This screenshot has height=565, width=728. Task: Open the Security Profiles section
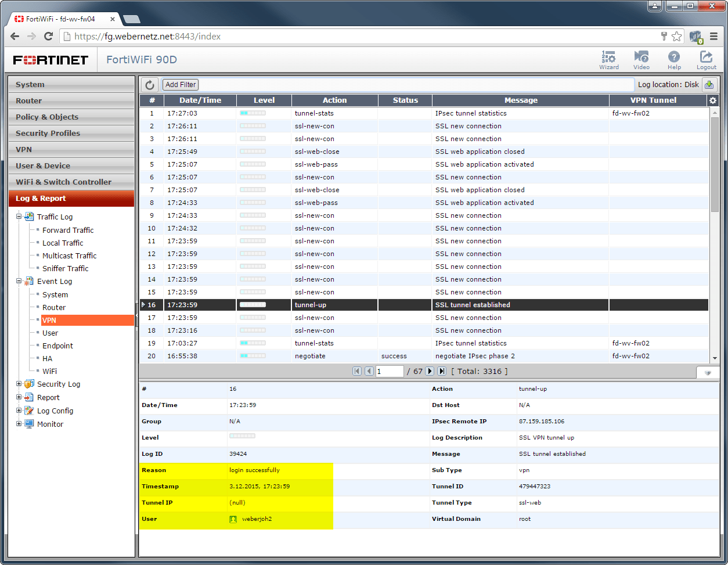click(x=71, y=133)
